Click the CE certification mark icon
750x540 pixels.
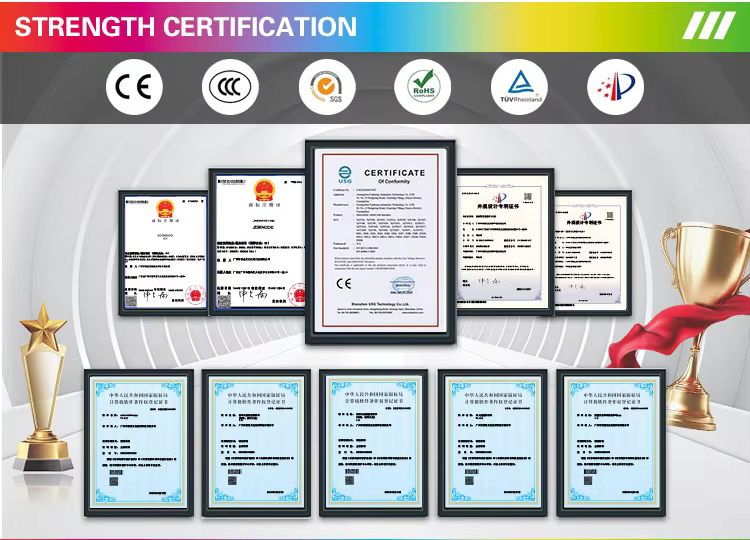pyautogui.click(x=133, y=88)
